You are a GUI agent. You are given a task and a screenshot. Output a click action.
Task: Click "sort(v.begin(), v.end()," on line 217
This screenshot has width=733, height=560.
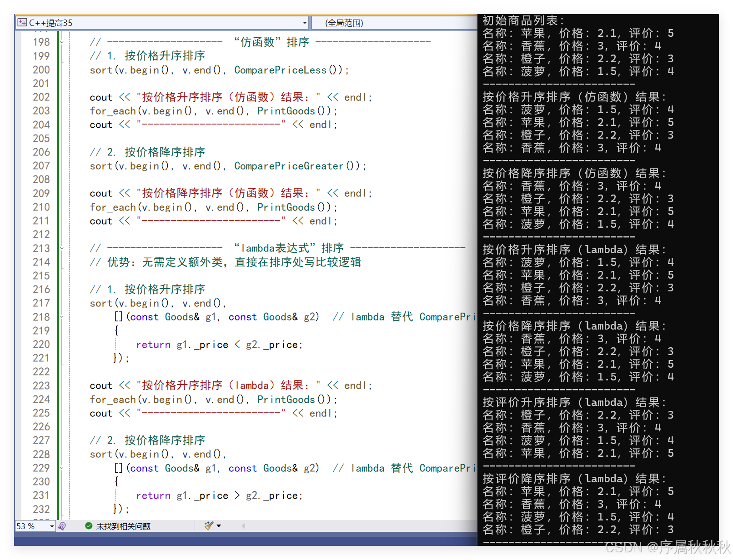[158, 303]
